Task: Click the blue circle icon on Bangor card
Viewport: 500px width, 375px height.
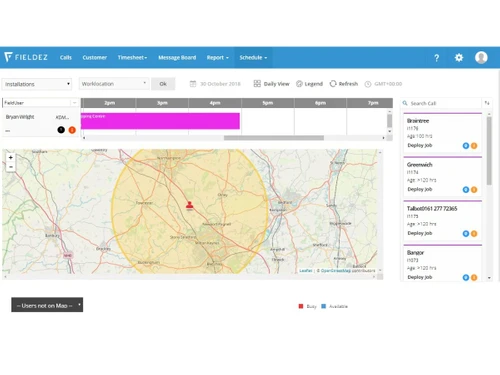Action: pyautogui.click(x=466, y=277)
